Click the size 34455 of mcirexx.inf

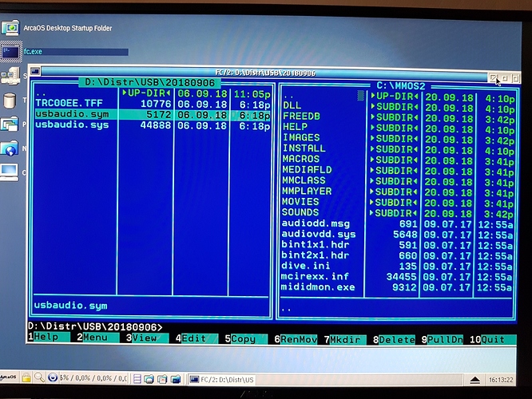(x=401, y=277)
